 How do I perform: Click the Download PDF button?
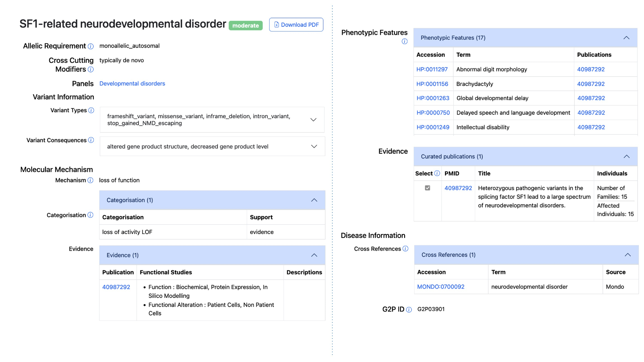click(x=296, y=25)
